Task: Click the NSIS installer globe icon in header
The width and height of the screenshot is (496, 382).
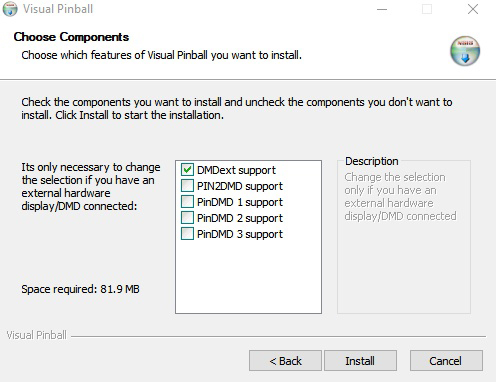Action: [x=465, y=51]
